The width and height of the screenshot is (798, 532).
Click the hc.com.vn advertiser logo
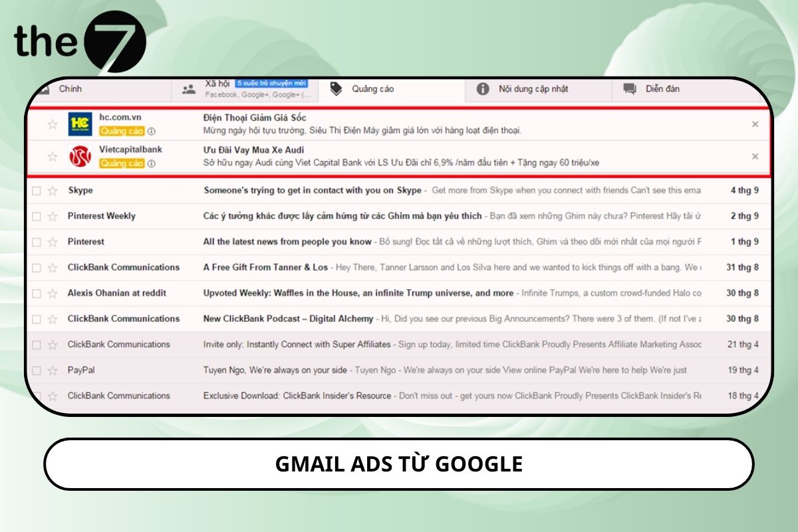pyautogui.click(x=80, y=124)
